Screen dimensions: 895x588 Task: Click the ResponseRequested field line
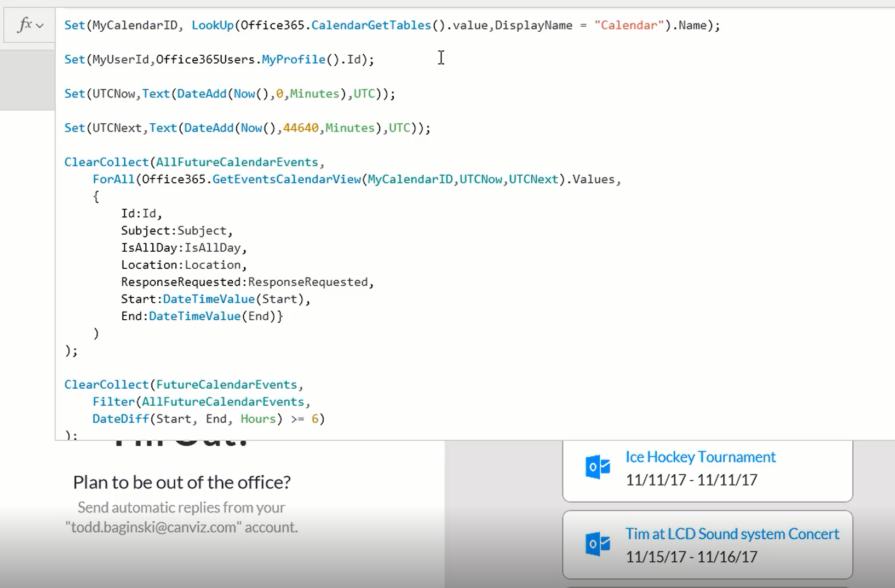246,282
